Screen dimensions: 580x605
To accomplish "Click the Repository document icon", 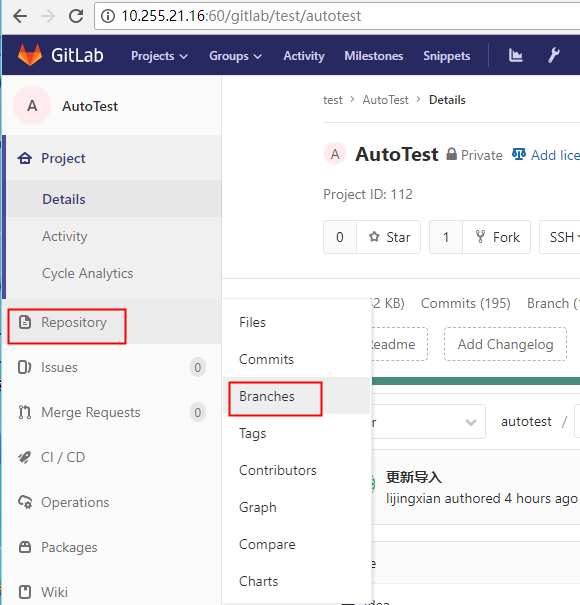I will pos(25,322).
